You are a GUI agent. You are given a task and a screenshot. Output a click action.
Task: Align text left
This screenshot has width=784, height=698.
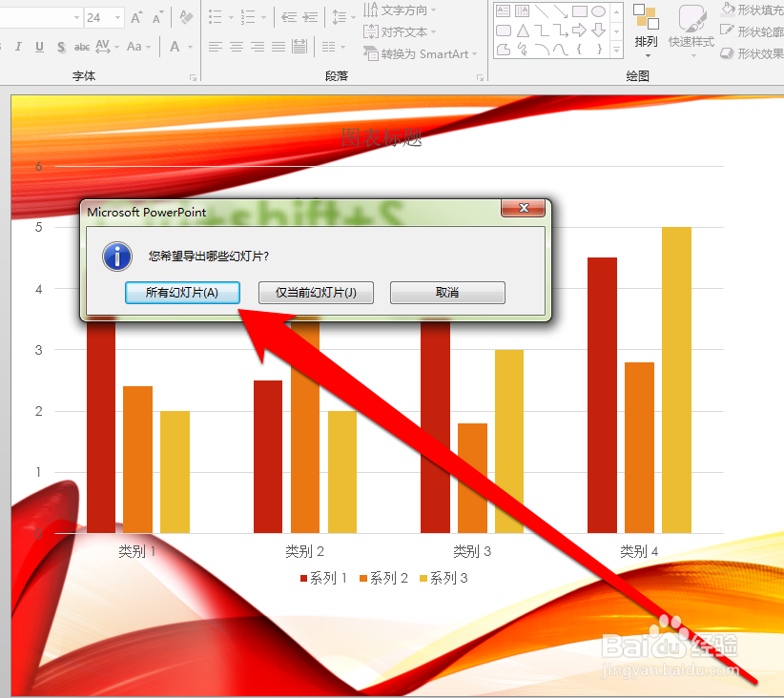(216, 47)
